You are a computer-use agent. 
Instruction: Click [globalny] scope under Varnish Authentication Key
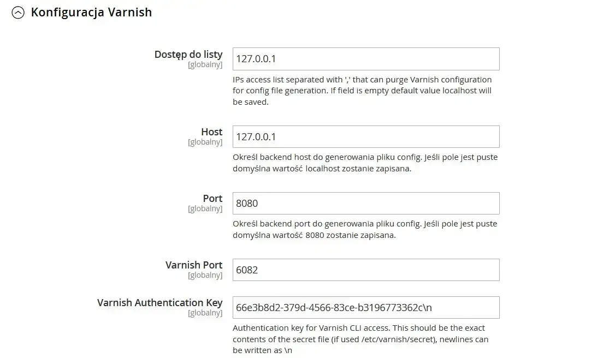coord(205,313)
